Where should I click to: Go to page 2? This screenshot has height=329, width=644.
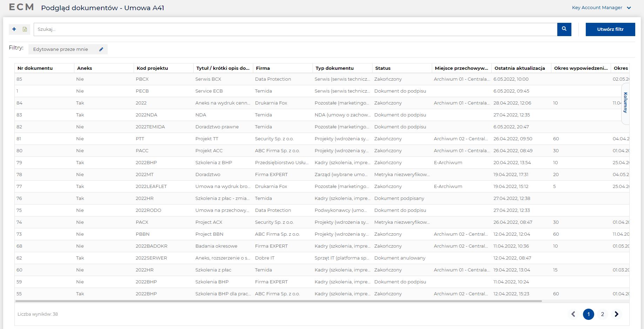point(602,314)
